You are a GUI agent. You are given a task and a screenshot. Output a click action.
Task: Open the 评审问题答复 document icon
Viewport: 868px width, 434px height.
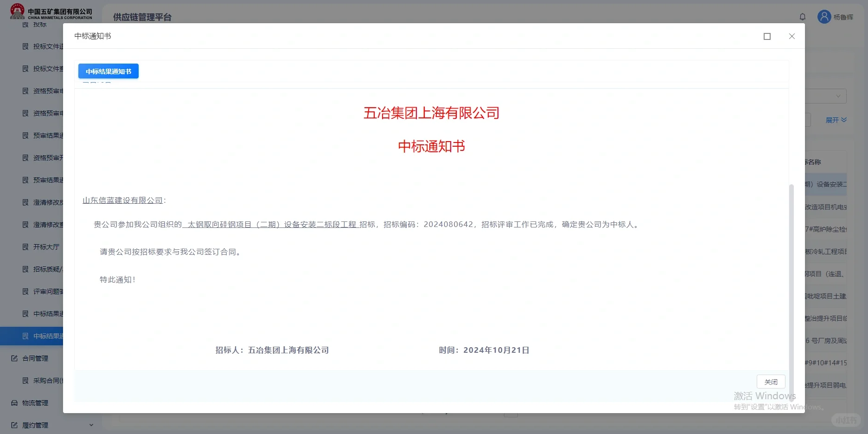click(26, 291)
